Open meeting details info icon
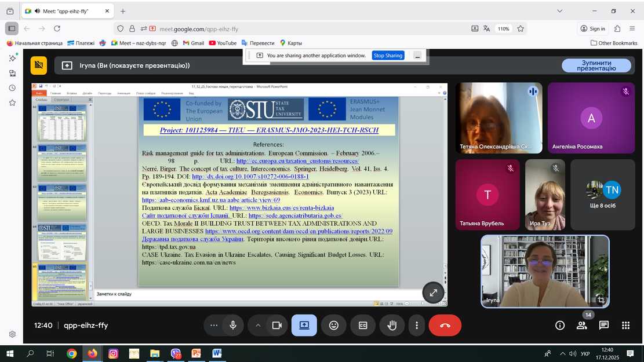This screenshot has width=644, height=362. 560,326
